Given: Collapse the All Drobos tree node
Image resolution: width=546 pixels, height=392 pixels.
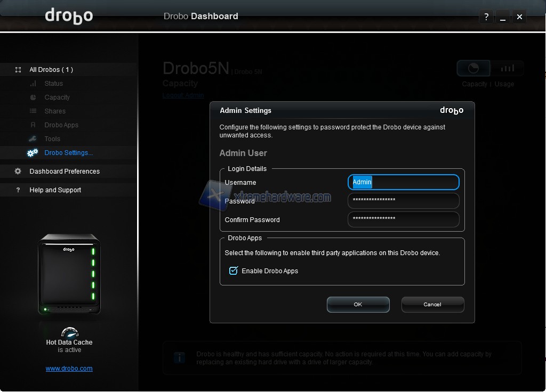Looking at the screenshot, I should (x=18, y=70).
